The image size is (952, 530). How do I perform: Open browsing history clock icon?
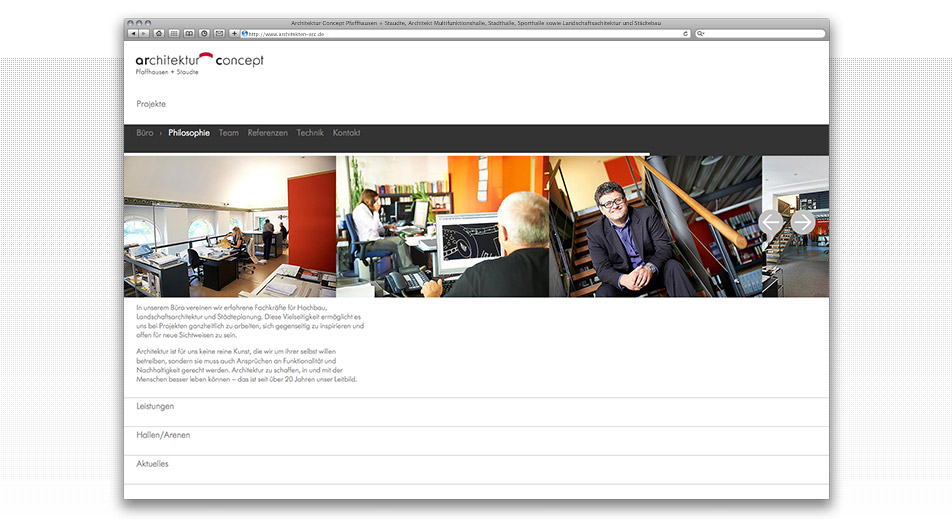(204, 33)
